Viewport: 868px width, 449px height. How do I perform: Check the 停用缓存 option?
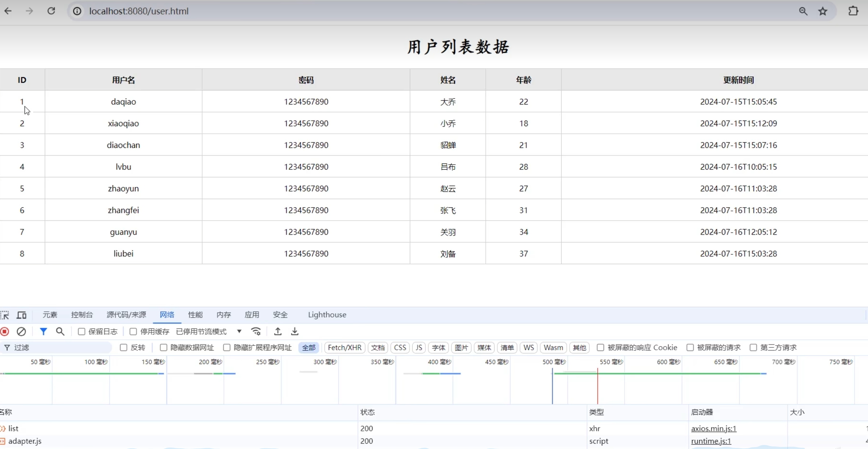(x=133, y=331)
